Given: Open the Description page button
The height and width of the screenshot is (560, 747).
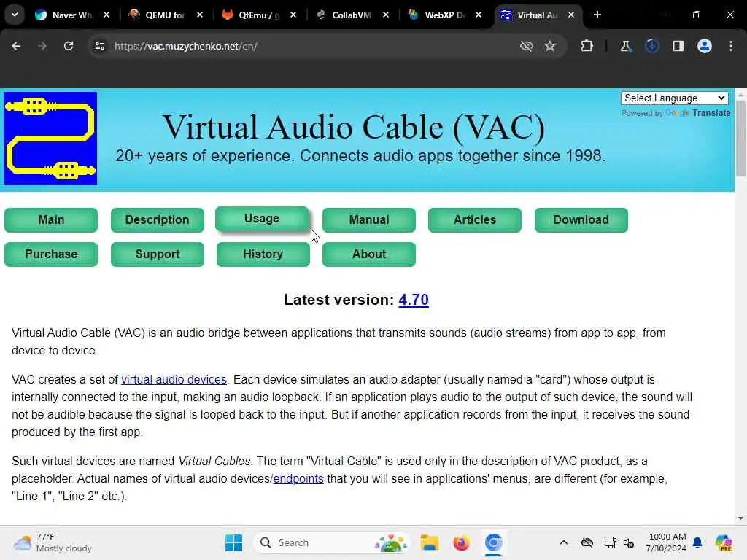Looking at the screenshot, I should coord(158,220).
